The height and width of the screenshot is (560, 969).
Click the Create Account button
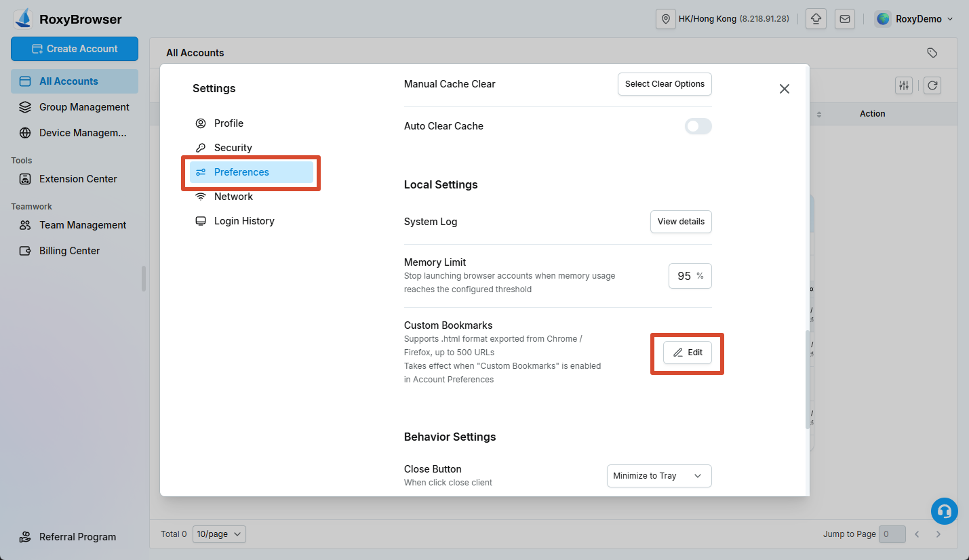pyautogui.click(x=75, y=49)
